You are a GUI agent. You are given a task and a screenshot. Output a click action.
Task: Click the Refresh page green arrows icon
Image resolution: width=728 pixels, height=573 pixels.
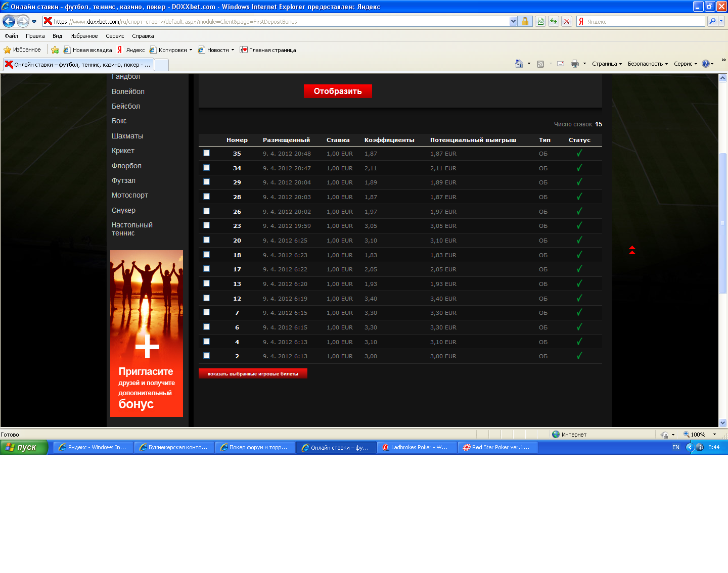point(554,21)
